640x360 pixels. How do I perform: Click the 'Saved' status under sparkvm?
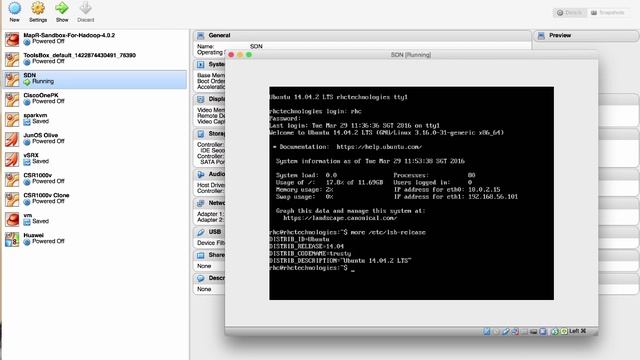point(40,121)
